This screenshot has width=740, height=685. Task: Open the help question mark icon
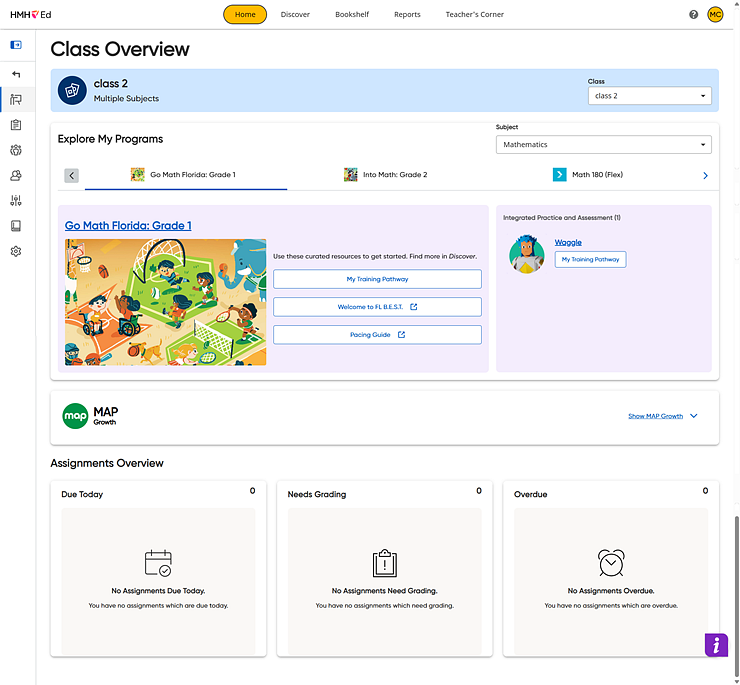pyautogui.click(x=693, y=15)
